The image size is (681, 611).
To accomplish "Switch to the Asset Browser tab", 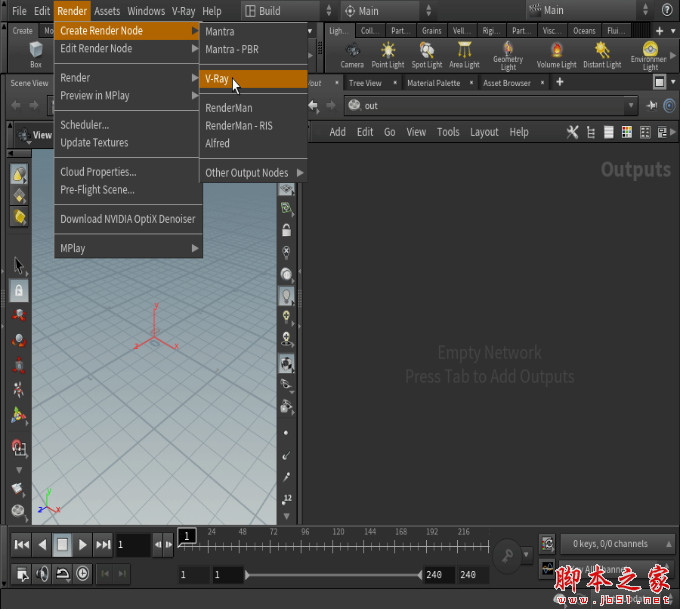I will tap(507, 83).
